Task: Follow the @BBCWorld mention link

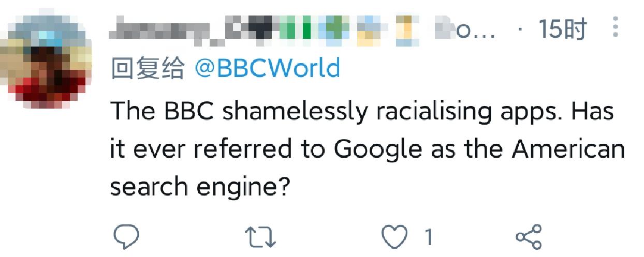Action: click(x=267, y=69)
